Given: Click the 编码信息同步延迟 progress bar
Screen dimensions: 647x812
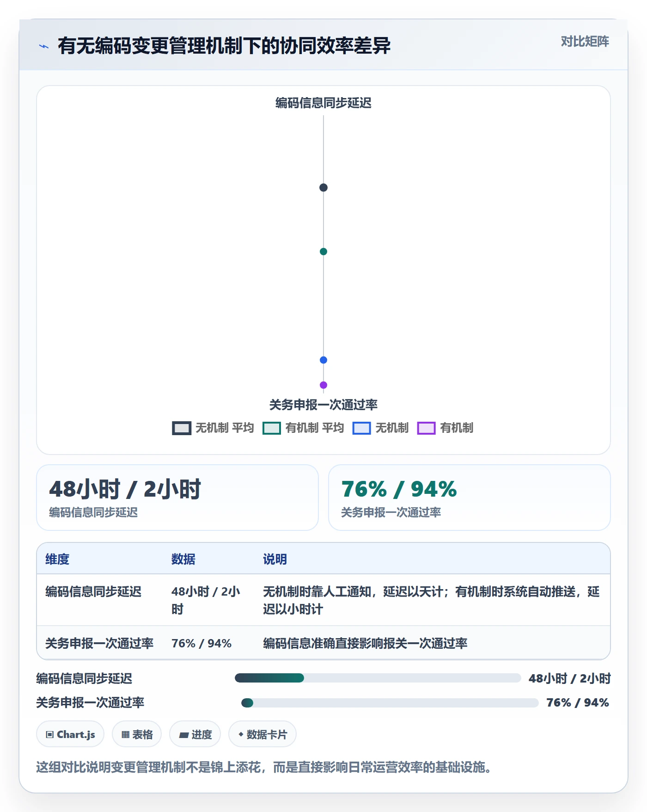Looking at the screenshot, I should click(x=378, y=678).
